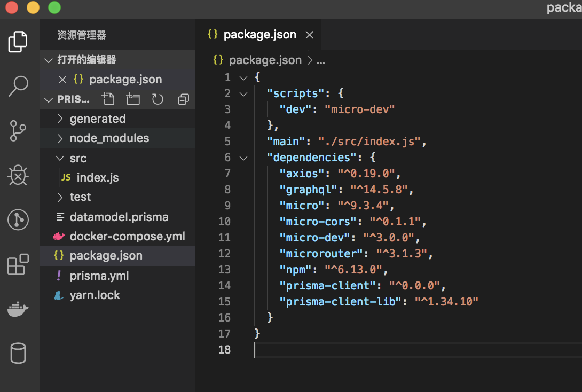The width and height of the screenshot is (582, 392).
Task: Close the package.json editor tab
Action: pyautogui.click(x=309, y=35)
